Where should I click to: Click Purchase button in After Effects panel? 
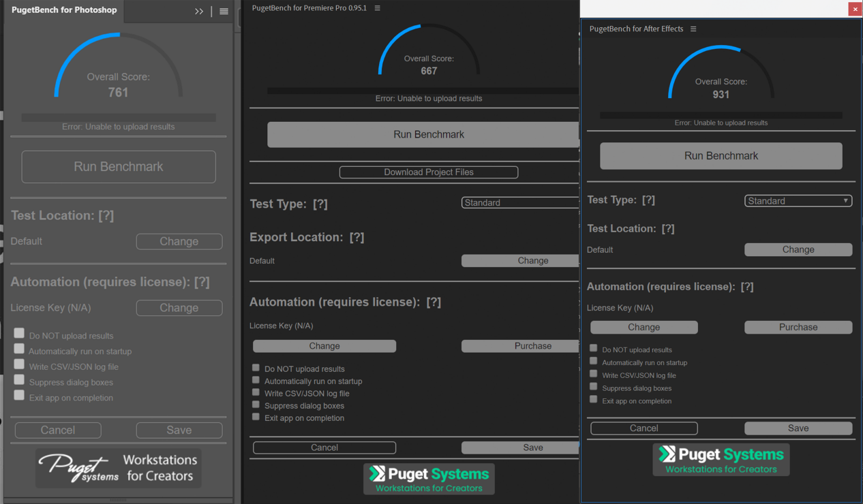(798, 327)
